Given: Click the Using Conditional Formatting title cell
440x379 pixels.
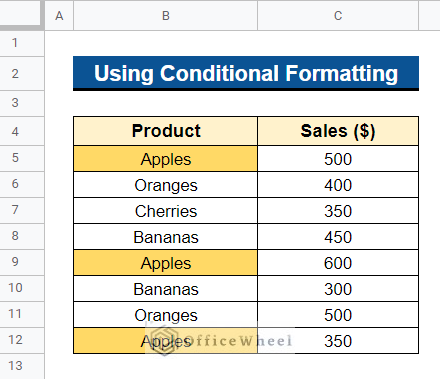Looking at the screenshot, I should (246, 73).
